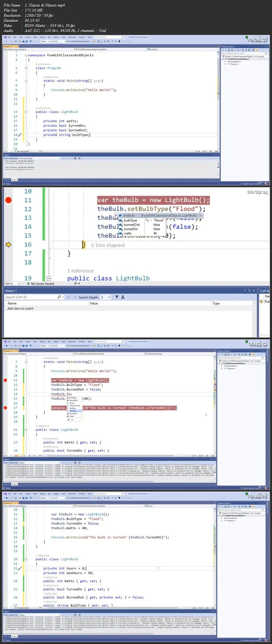Toggle the breakpoint on line 11 in the 00:13:51 frame
Viewport: 272px width, 644px height.
(5, 380)
